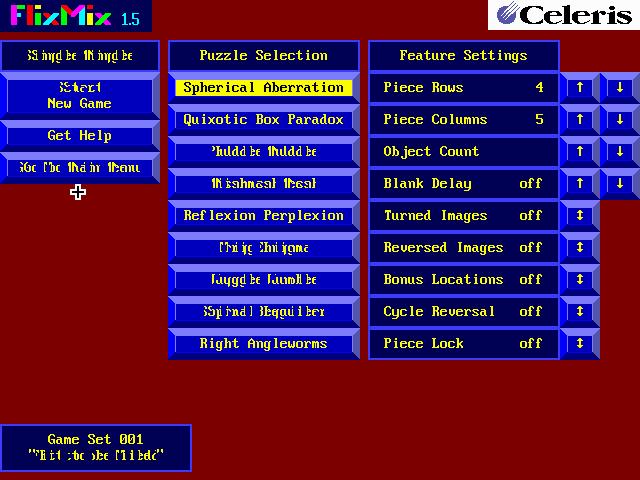
Task: Lower Object Count with down arrow
Action: pyautogui.click(x=620, y=151)
